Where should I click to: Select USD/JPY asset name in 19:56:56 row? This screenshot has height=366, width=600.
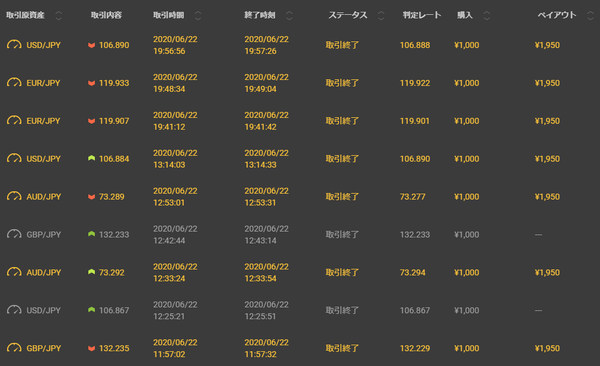pos(44,45)
